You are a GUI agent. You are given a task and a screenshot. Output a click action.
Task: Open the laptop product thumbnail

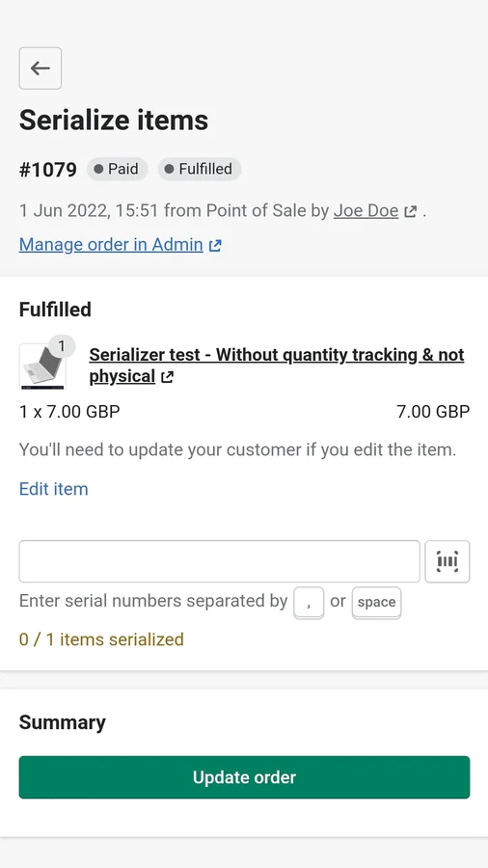click(x=42, y=366)
